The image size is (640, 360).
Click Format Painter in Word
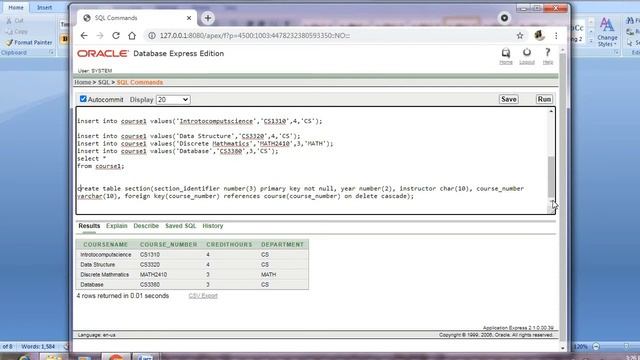(x=29, y=42)
